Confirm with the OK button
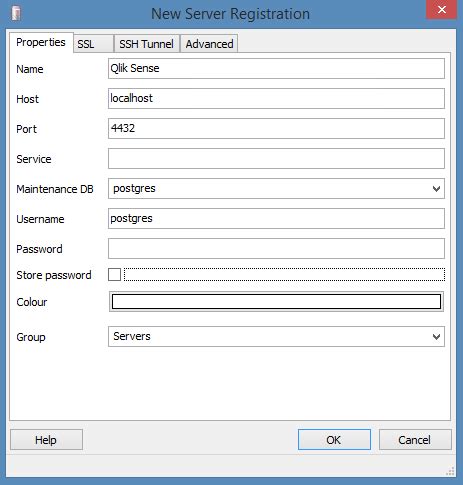This screenshot has height=485, width=463. 334,440
